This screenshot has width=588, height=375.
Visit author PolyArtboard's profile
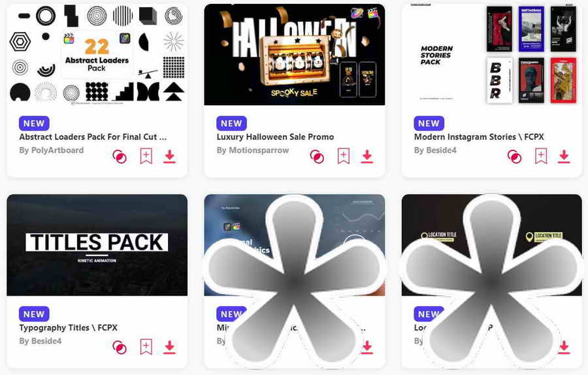(x=52, y=150)
